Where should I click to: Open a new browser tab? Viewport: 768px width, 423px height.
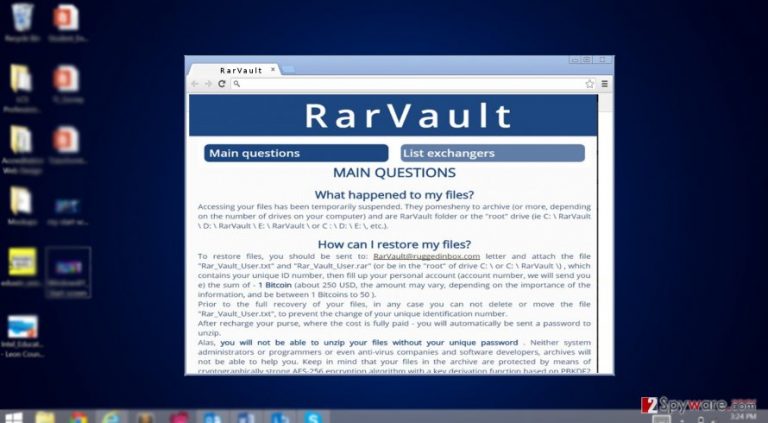pos(288,70)
